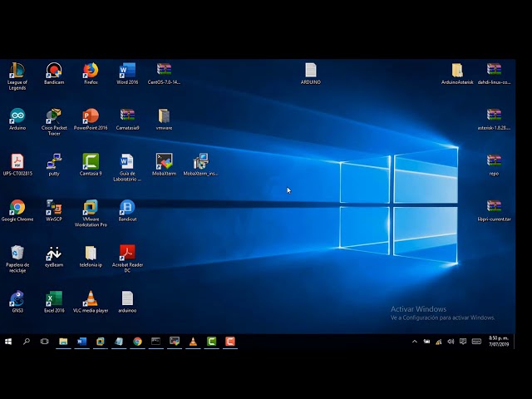Image resolution: width=532 pixels, height=399 pixels.
Task: Select the ArduinoAsterisk folder icon
Action: pyautogui.click(x=457, y=73)
